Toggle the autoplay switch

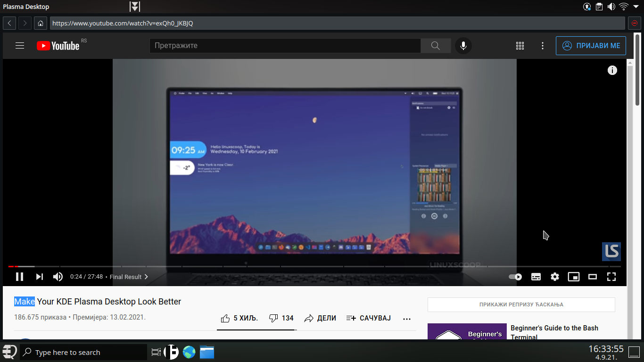pyautogui.click(x=515, y=277)
